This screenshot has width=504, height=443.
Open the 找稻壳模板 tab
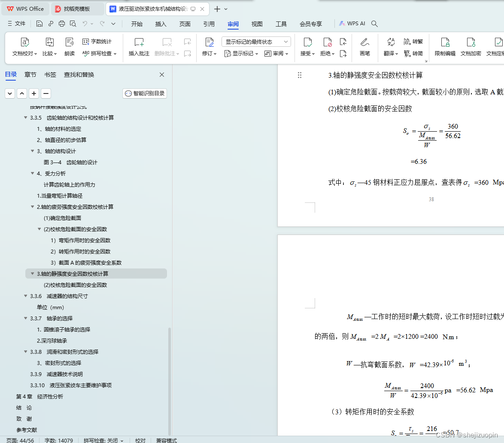click(77, 9)
